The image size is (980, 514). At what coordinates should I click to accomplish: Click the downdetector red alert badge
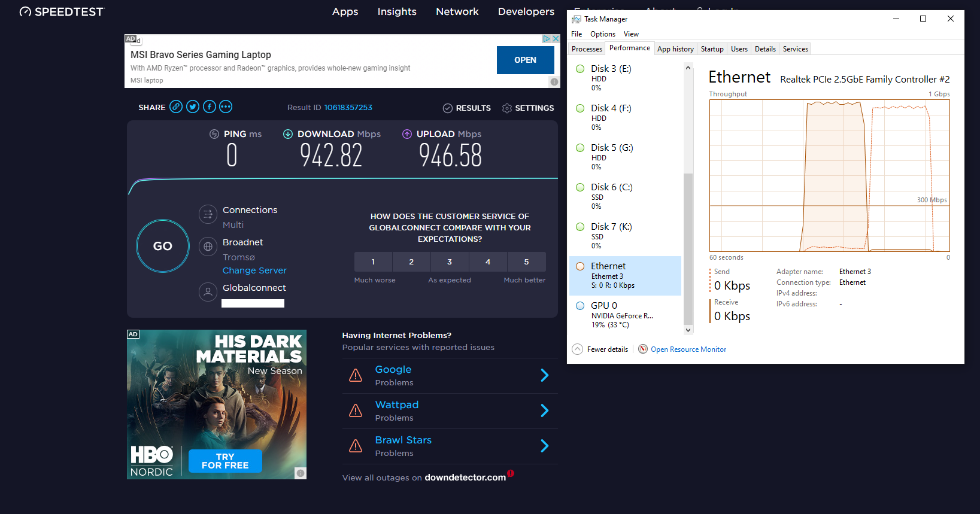pos(511,473)
